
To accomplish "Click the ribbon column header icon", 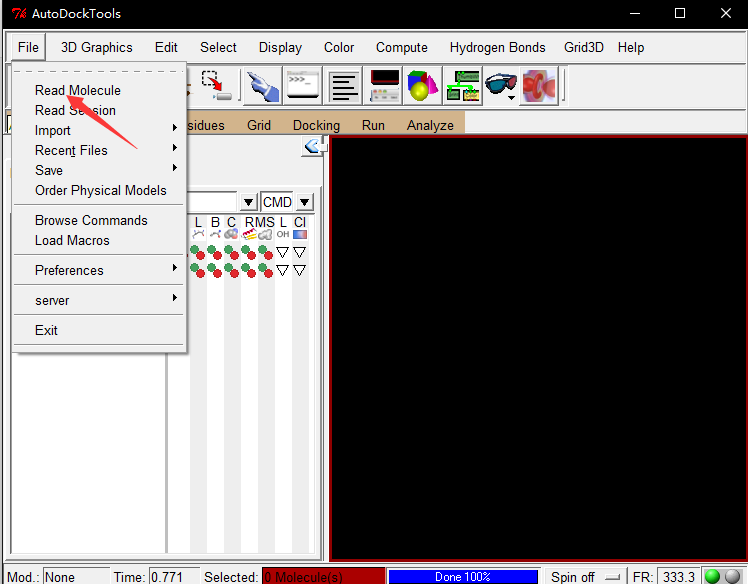I will pos(249,234).
